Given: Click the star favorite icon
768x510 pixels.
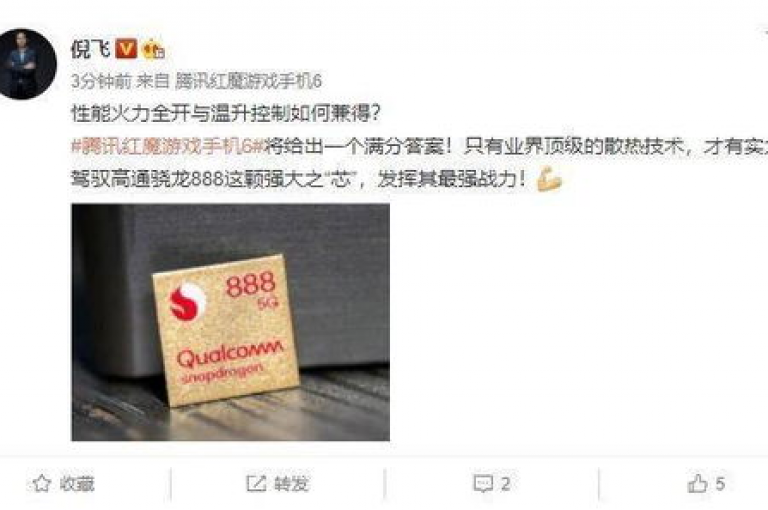Looking at the screenshot, I should 42,484.
